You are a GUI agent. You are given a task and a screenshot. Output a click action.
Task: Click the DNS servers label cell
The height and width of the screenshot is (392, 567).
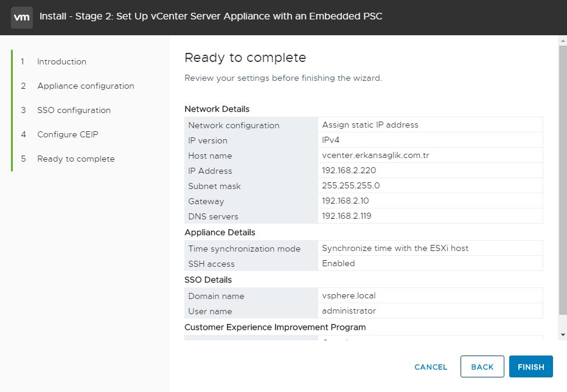pos(251,216)
